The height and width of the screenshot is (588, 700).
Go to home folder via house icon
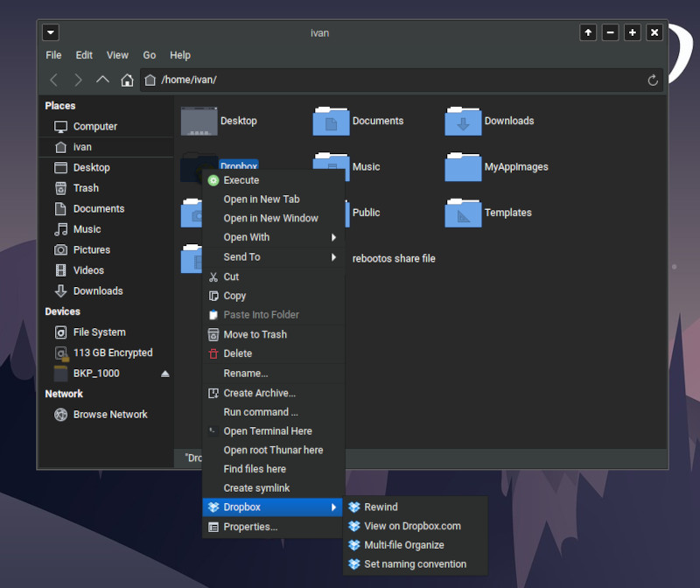coord(127,80)
